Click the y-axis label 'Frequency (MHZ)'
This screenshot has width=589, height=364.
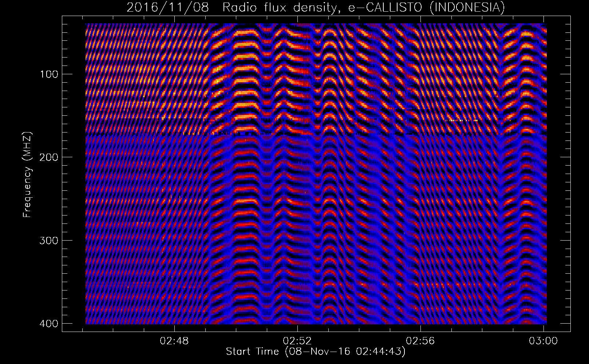click(27, 175)
